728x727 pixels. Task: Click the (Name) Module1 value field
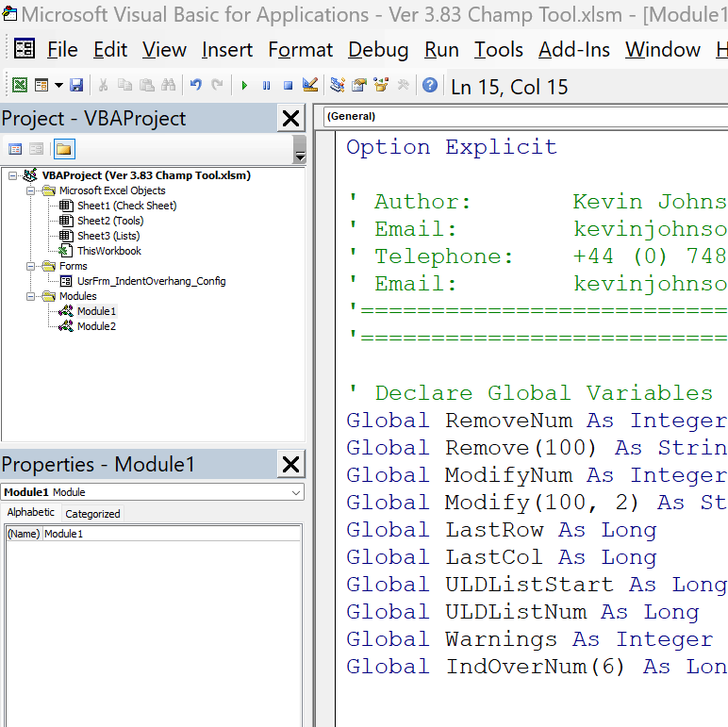point(172,534)
